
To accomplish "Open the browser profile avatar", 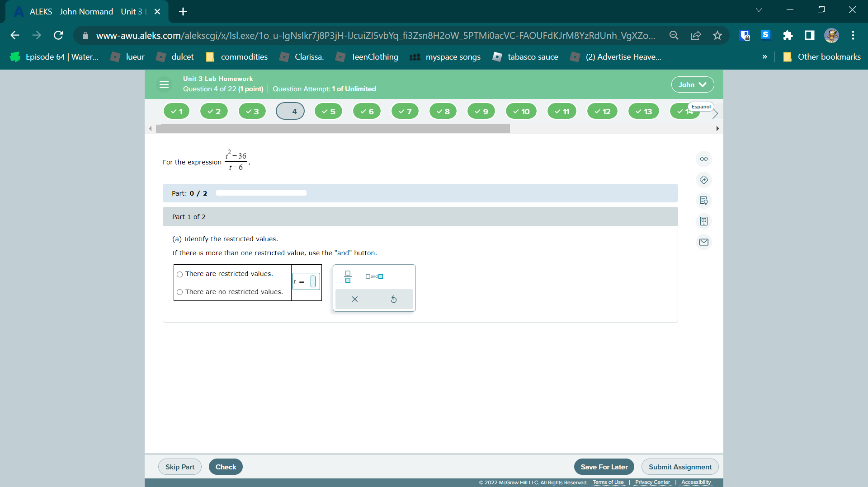I will 831,35.
